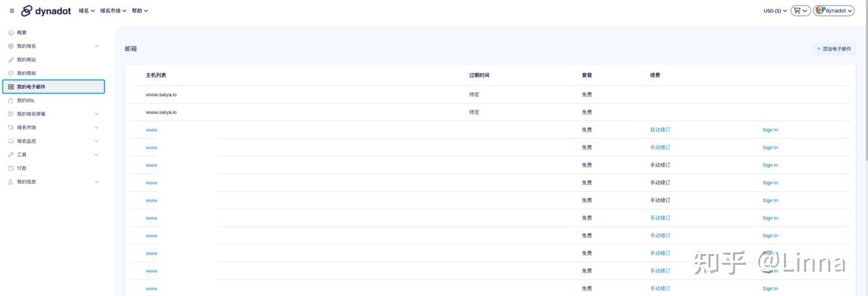The width and height of the screenshot is (868, 296).
Task: Click the hamburger menu icon beside the logo
Action: [x=12, y=11]
